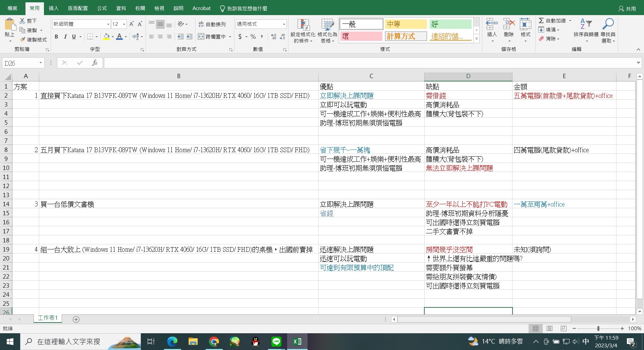Click 告訴我您想做什麼 search box
This screenshot has width=644, height=350.
244,8
